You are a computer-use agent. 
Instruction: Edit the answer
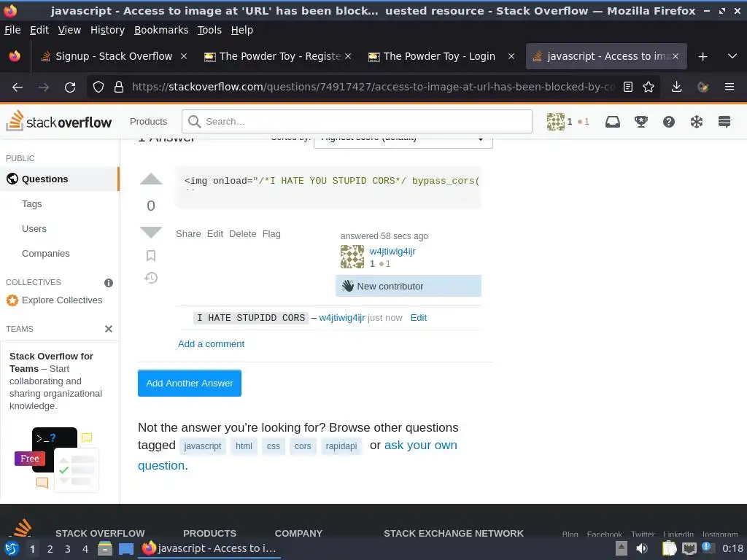click(215, 234)
